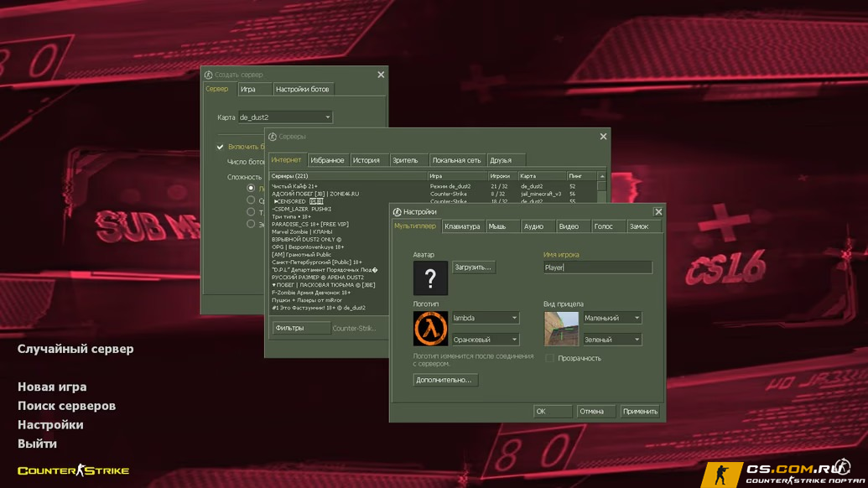Open the Локальная сеть tab
The width and height of the screenshot is (868, 488).
pyautogui.click(x=457, y=160)
